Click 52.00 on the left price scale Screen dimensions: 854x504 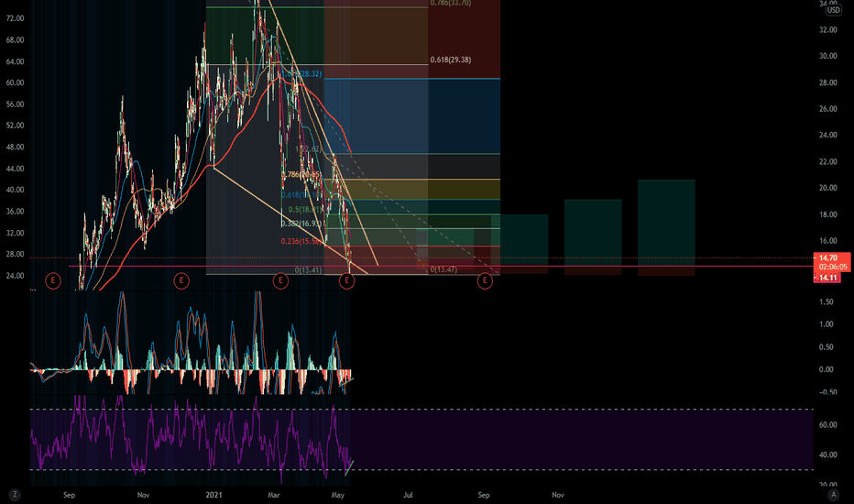coord(16,126)
